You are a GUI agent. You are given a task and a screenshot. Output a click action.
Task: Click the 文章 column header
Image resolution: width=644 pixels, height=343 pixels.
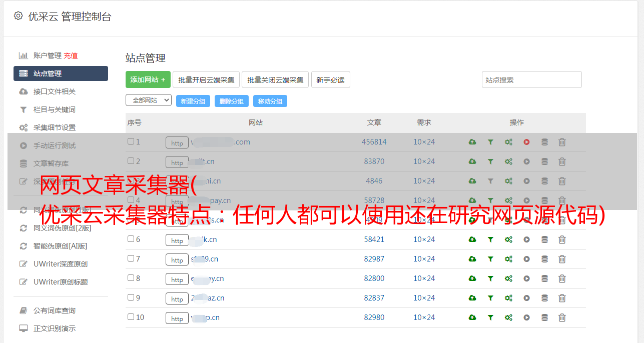374,122
